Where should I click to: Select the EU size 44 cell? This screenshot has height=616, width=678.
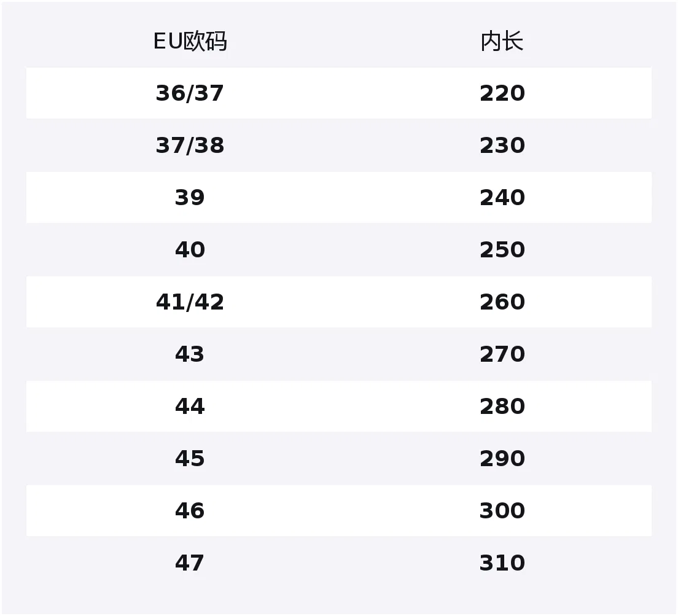click(190, 407)
